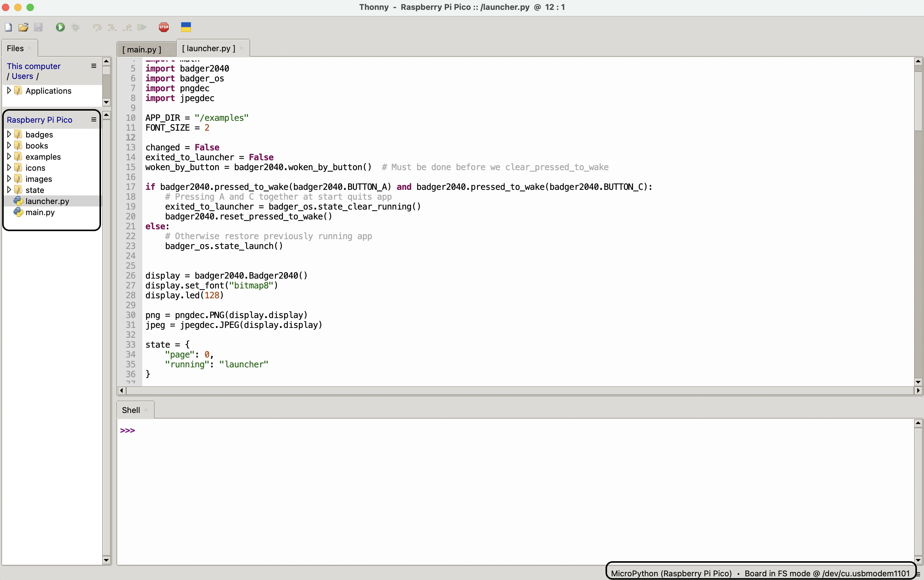The image size is (924, 580).
Task: Click horizontal scrollbar left arrow in editor
Action: point(122,390)
